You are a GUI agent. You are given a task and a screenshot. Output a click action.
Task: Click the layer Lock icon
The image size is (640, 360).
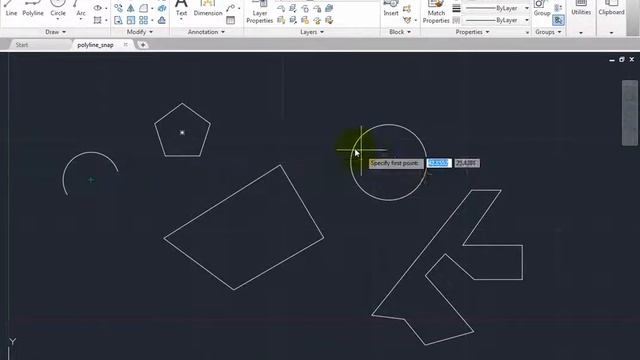click(317, 8)
